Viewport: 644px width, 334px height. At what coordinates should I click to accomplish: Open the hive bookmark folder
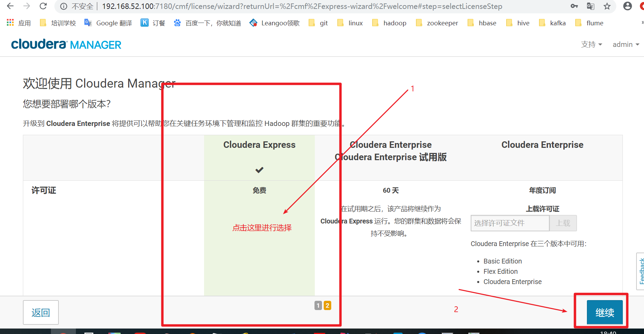518,23
